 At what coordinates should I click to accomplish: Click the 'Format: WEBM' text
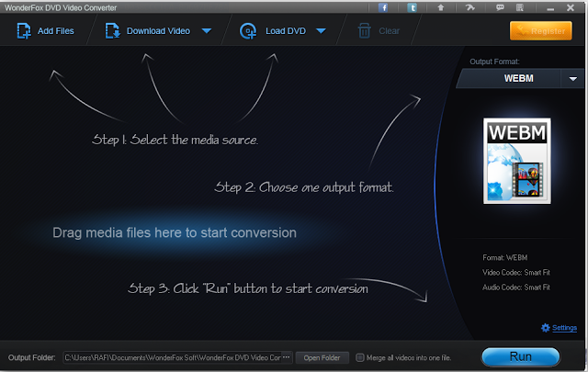[504, 257]
